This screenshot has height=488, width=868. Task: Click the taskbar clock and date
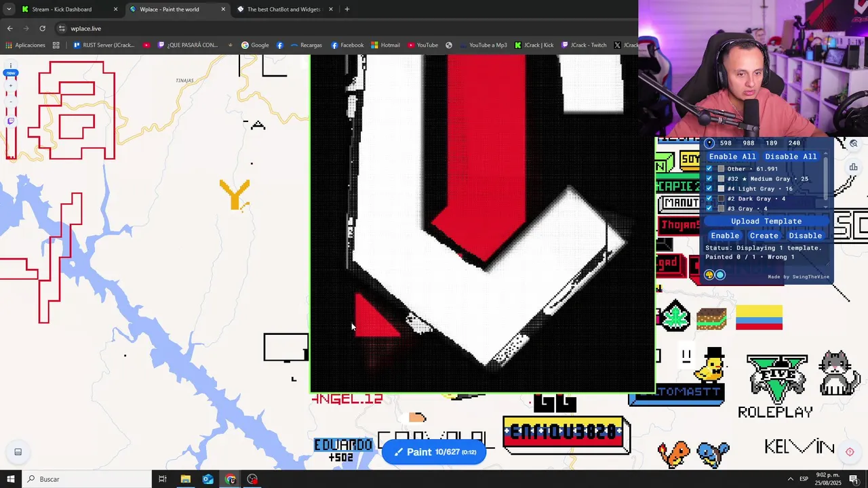(828, 479)
